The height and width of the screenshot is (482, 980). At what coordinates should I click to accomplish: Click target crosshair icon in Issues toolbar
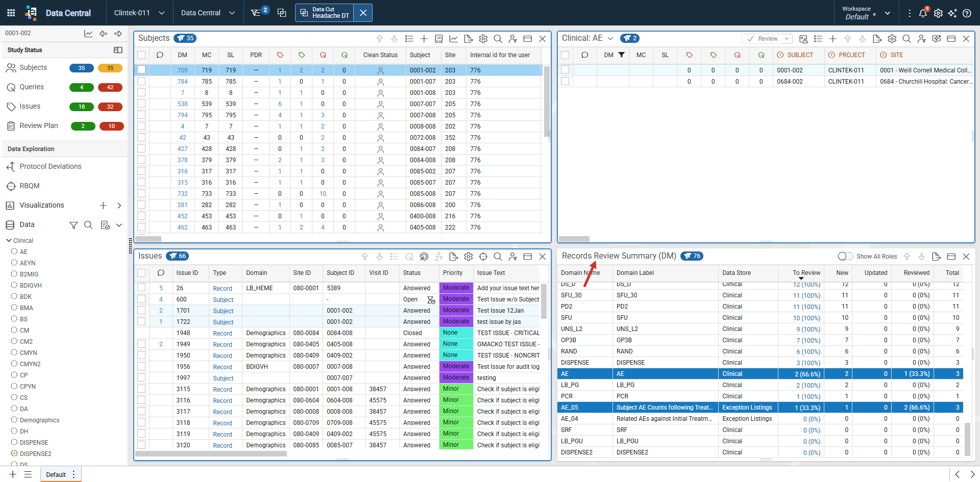[x=483, y=257]
